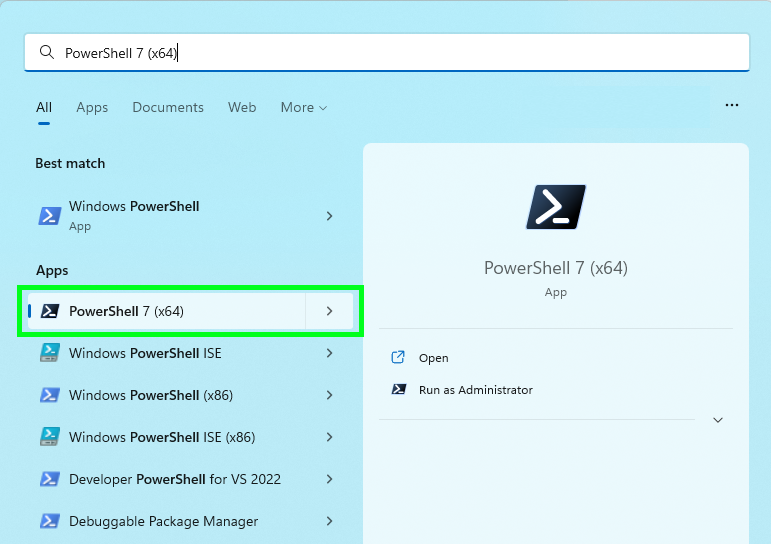Viewport: 771px width, 544px height.
Task: Click the PowerShell 7 (x64) preview title
Action: coord(556,268)
